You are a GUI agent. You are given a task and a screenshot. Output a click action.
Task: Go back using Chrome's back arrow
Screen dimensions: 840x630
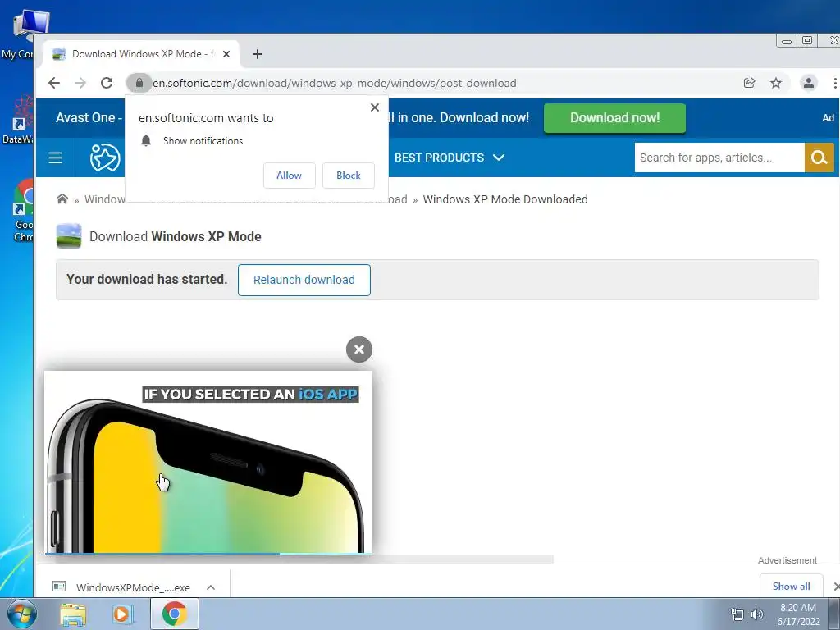[54, 83]
